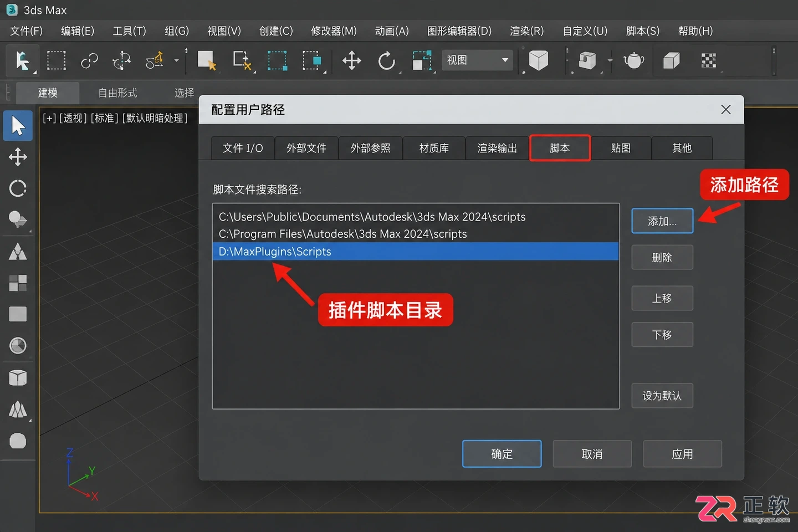Click the 取消 button
Viewport: 798px width, 532px height.
click(x=592, y=454)
